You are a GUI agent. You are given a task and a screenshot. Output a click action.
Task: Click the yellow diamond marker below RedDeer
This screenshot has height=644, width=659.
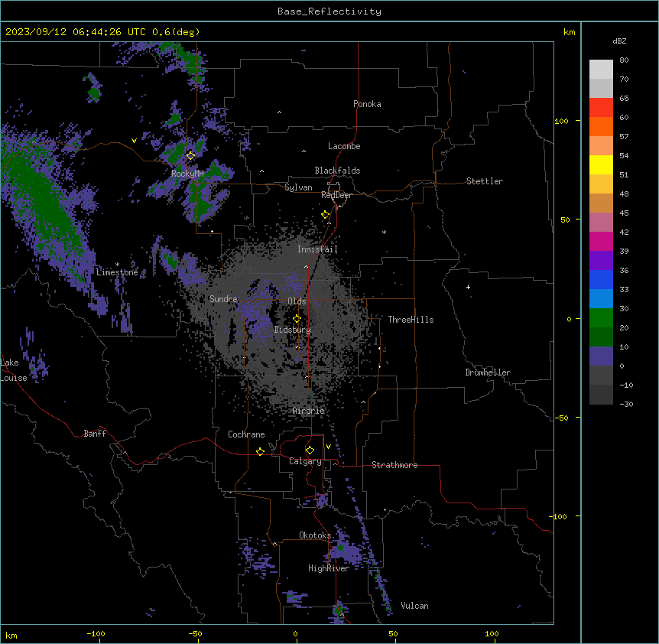(x=326, y=215)
